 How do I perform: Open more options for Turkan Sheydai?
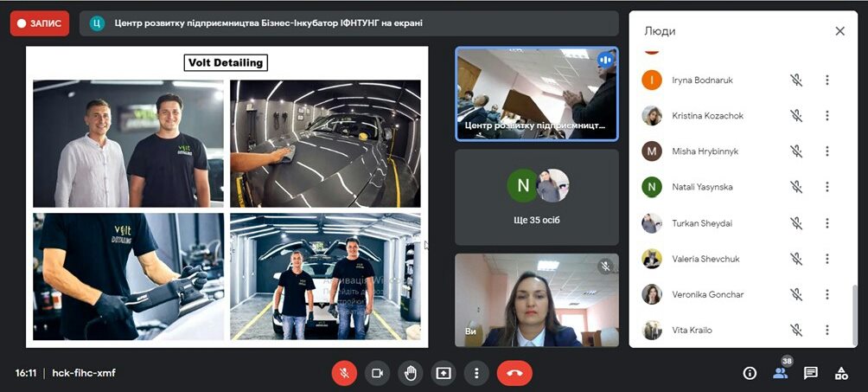click(827, 223)
